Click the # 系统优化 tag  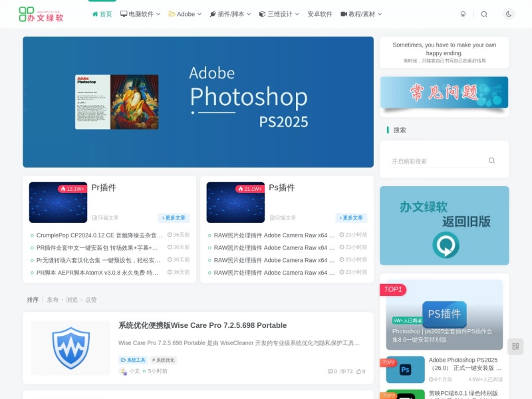(163, 360)
